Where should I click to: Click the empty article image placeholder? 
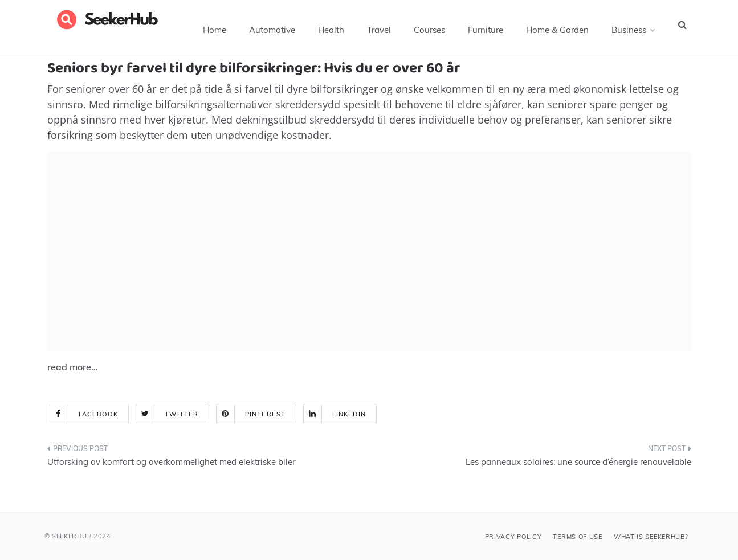pyautogui.click(x=369, y=251)
